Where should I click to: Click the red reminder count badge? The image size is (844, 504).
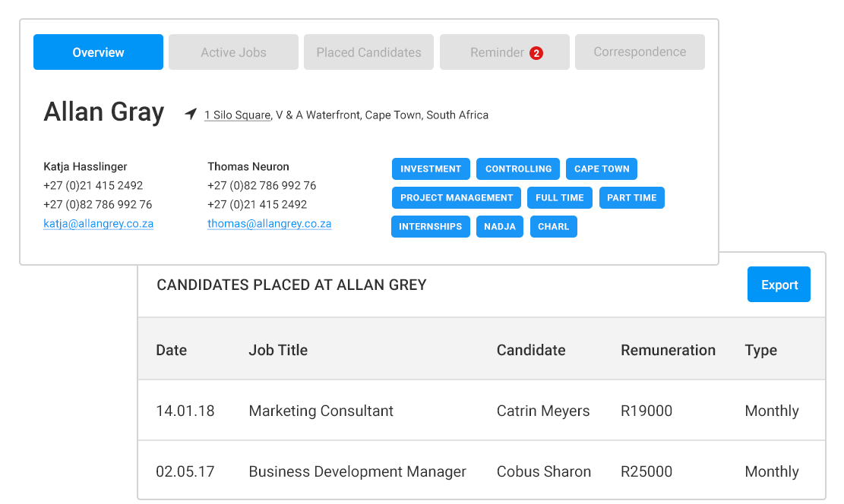click(536, 53)
